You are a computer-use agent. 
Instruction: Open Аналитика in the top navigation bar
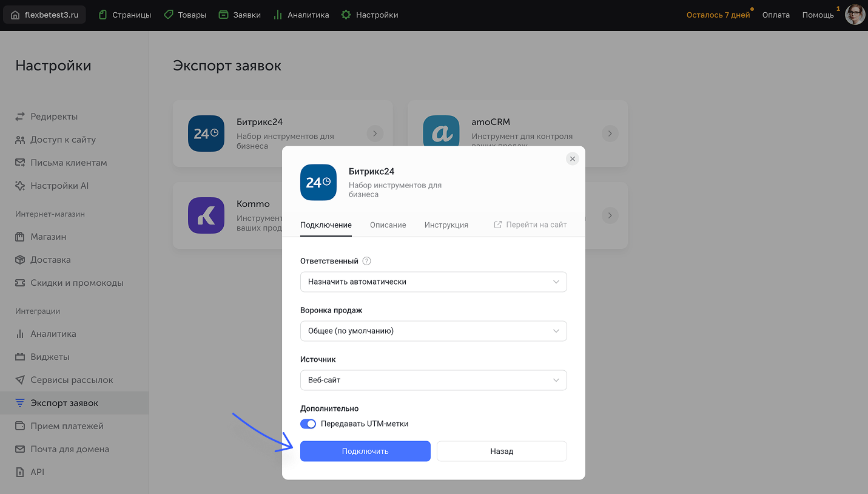point(301,15)
